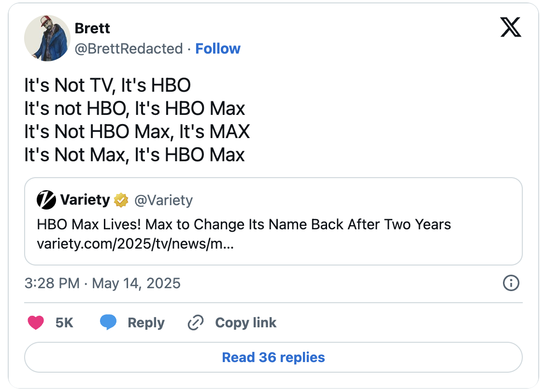The image size is (545, 392).
Task: Follow the BrettRedacted account
Action: point(217,49)
